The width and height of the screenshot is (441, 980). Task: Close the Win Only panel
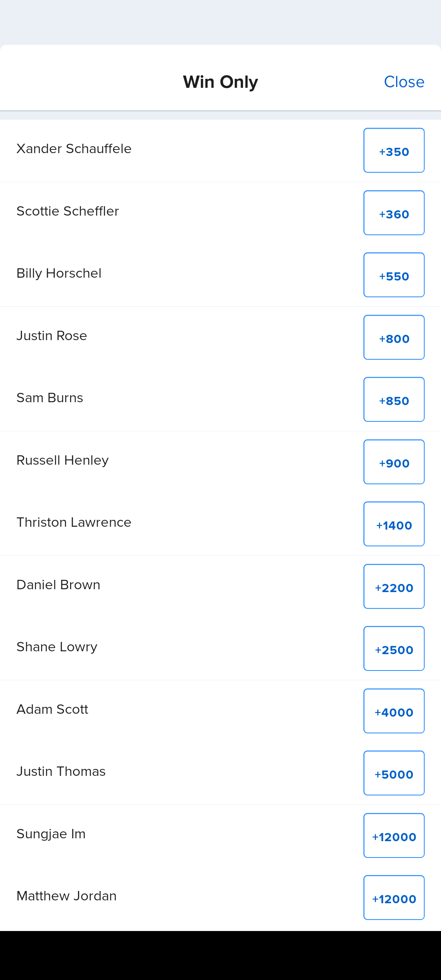[404, 82]
